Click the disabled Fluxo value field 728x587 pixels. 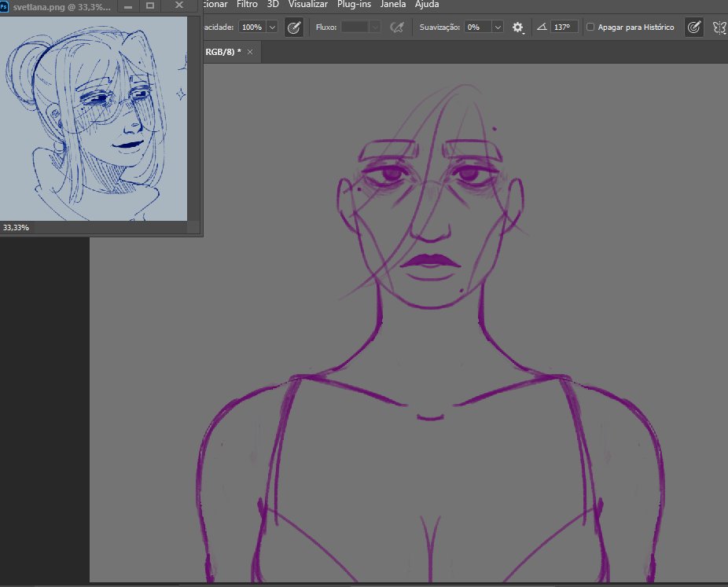pos(355,27)
